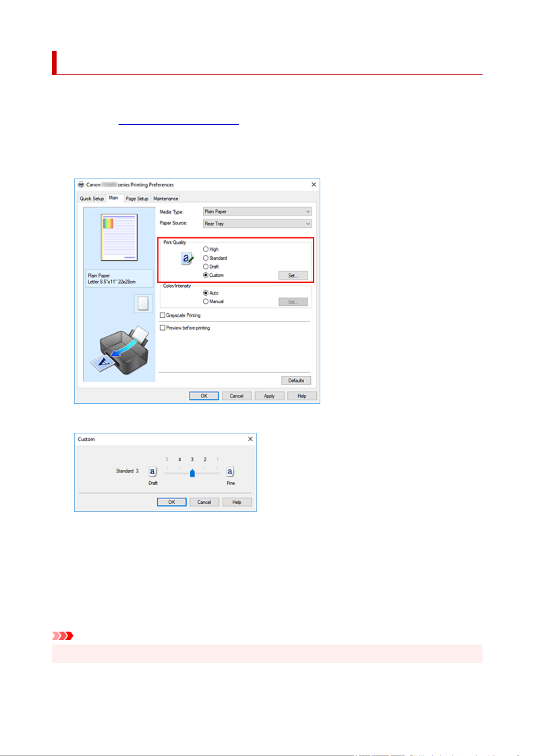The height and width of the screenshot is (756, 535).
Task: Switch to the Maintenance tab
Action: pos(166,199)
